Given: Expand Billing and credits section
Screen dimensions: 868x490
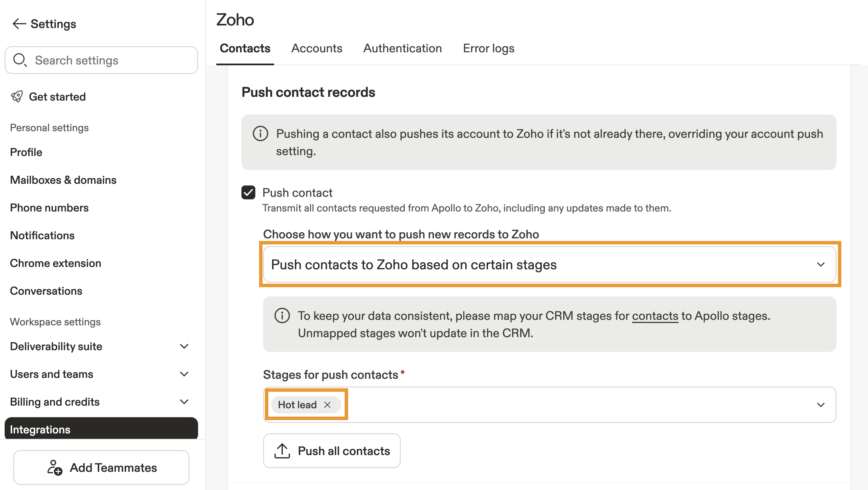Looking at the screenshot, I should click(x=184, y=401).
